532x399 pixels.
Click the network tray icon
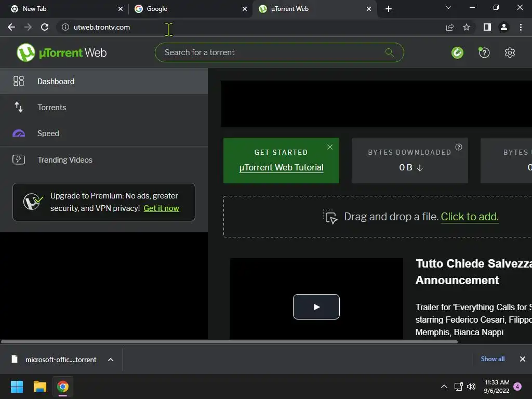tap(458, 387)
